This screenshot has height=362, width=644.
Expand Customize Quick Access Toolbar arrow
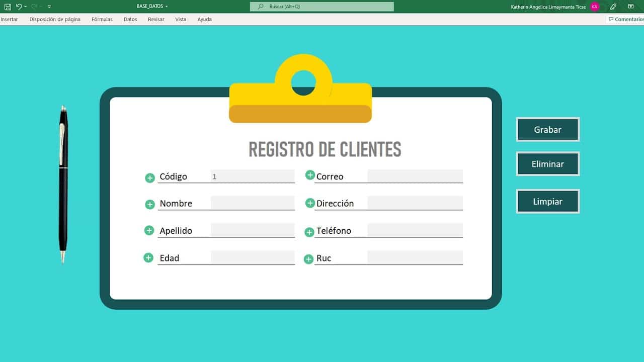pyautogui.click(x=49, y=7)
